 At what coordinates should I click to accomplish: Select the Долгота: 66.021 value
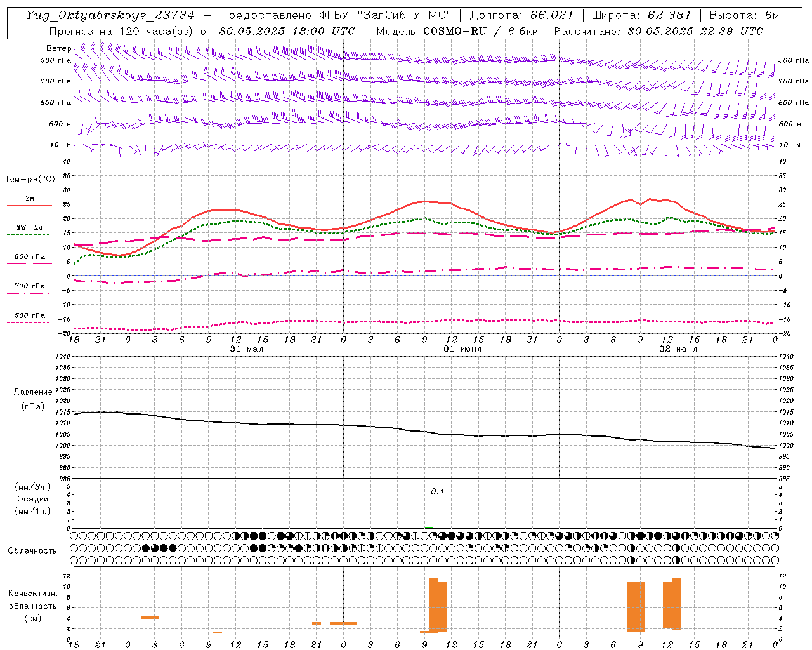tap(521, 15)
